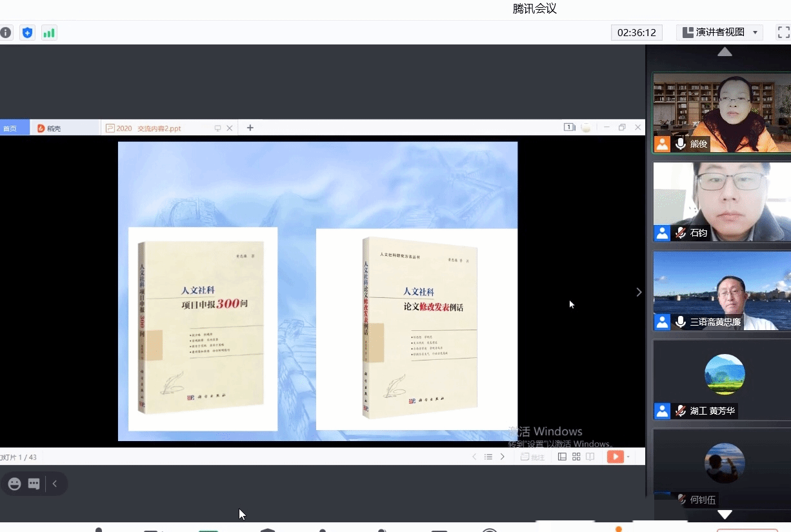Open a new tab with plus button
Screen dimensions: 791x532
coord(250,128)
